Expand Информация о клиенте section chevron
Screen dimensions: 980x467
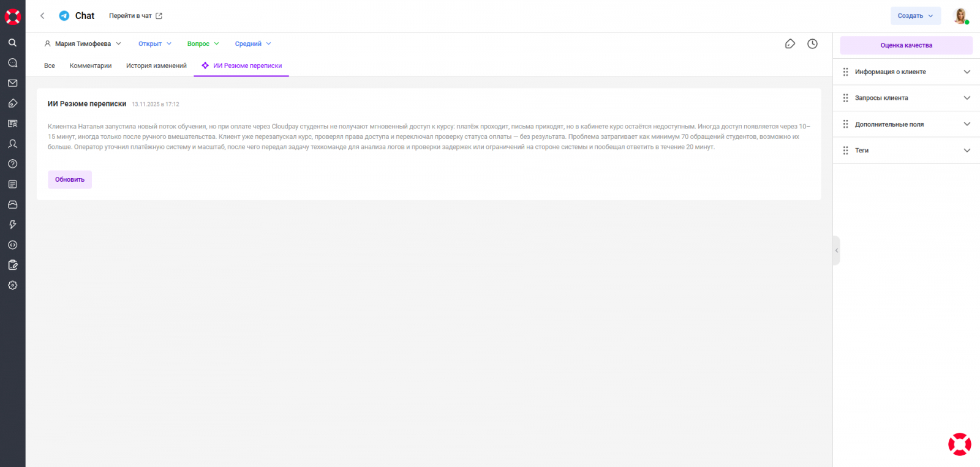[967, 72]
